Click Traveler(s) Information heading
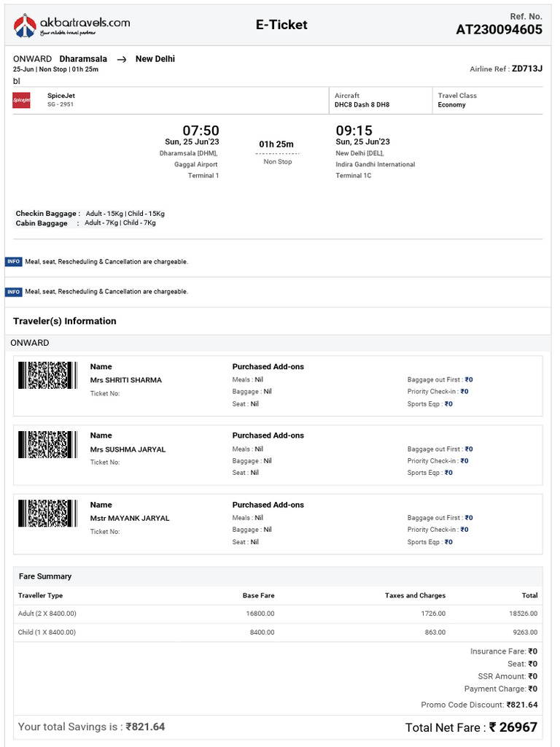Viewport: 560px width, 747px height. (65, 321)
